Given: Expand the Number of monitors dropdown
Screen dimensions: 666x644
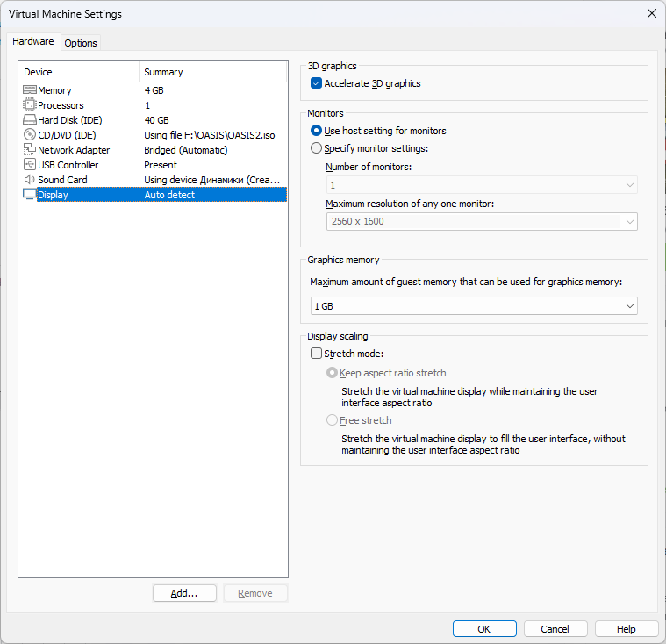Looking at the screenshot, I should point(481,185).
